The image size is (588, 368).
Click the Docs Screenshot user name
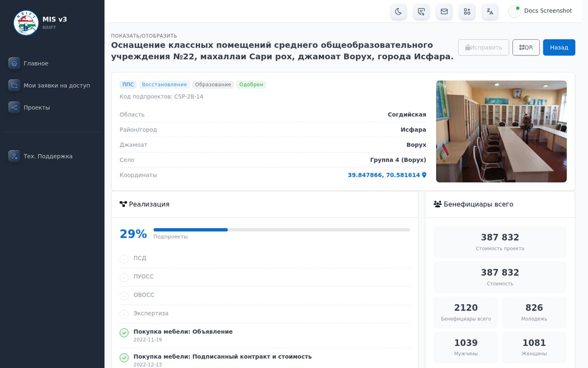click(x=548, y=11)
